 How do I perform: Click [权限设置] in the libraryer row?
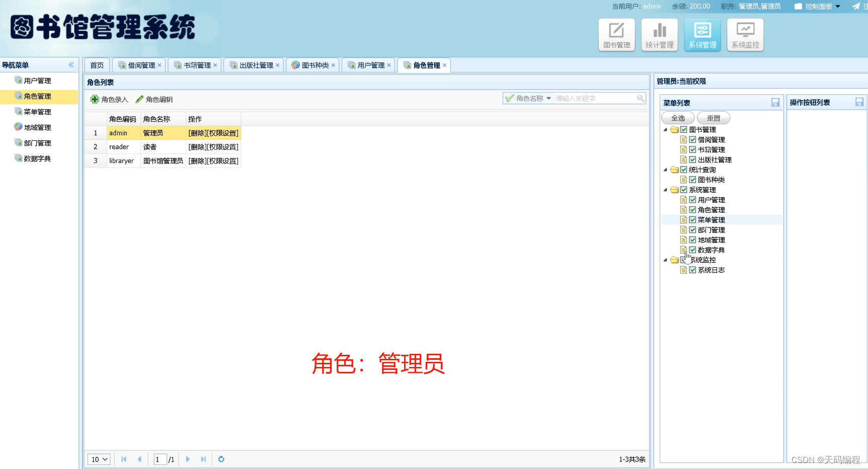(x=223, y=161)
